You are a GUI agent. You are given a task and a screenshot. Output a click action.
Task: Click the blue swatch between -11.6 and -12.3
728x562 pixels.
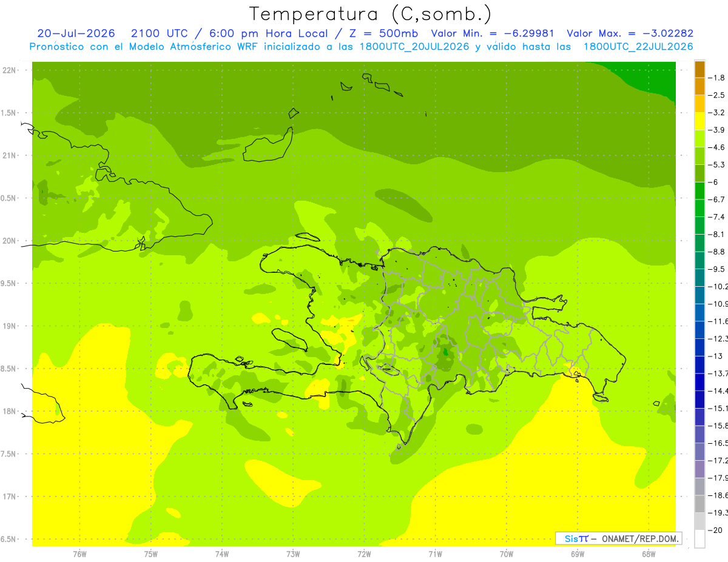tap(699, 330)
